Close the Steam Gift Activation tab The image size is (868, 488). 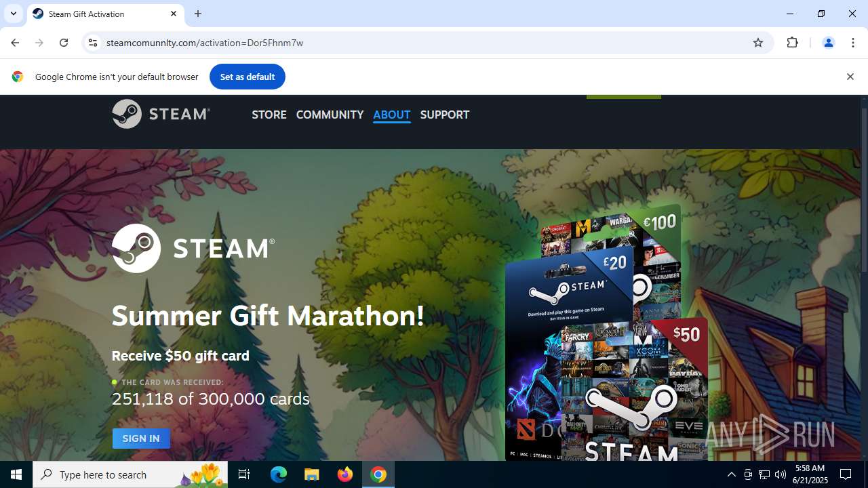(174, 14)
